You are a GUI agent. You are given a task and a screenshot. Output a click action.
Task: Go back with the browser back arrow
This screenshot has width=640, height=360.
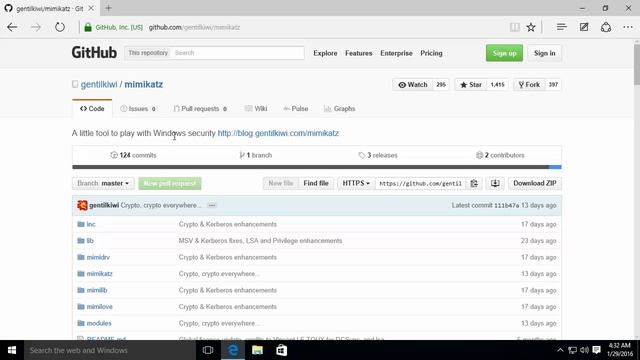tap(12, 27)
